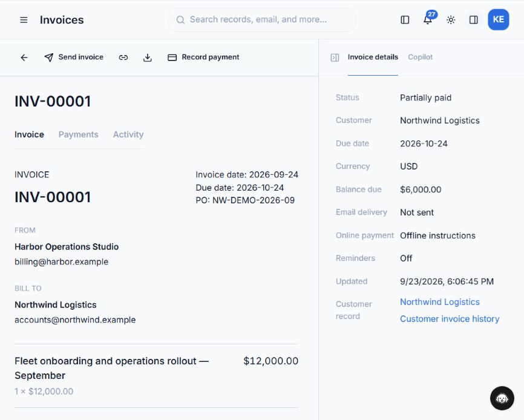
Task: Click the Northwind Logistics value beside Customer label
Action: (x=440, y=120)
